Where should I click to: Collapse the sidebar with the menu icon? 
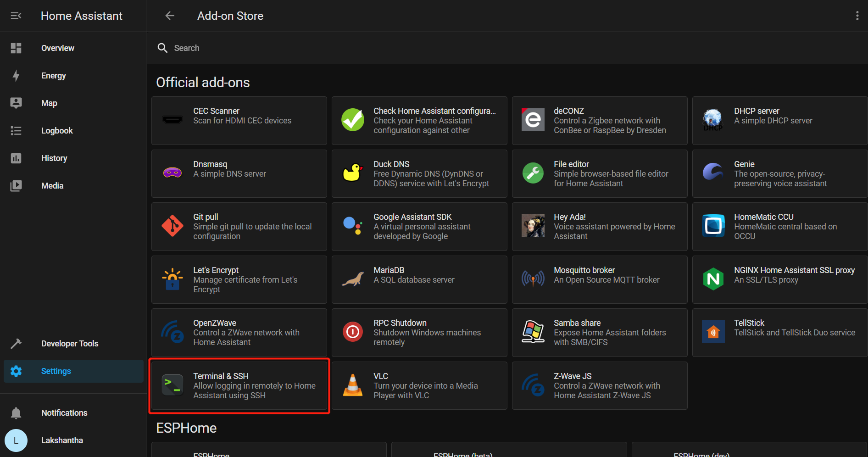(16, 16)
